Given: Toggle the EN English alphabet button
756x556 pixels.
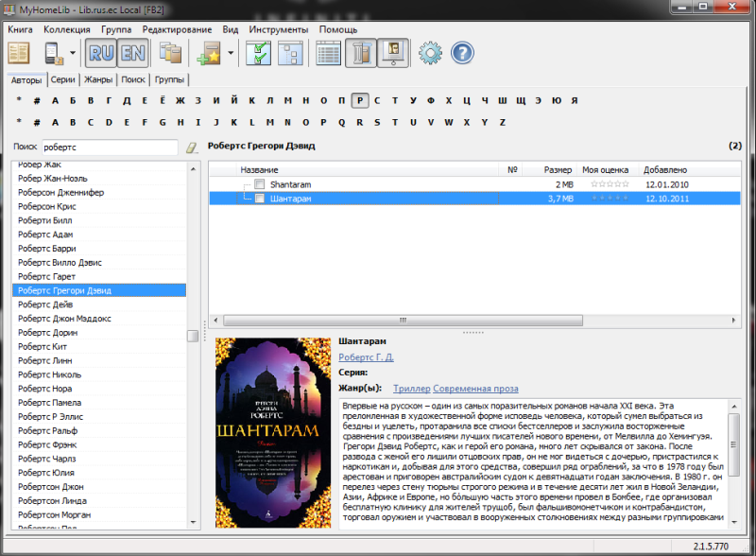Looking at the screenshot, I should coord(131,53).
